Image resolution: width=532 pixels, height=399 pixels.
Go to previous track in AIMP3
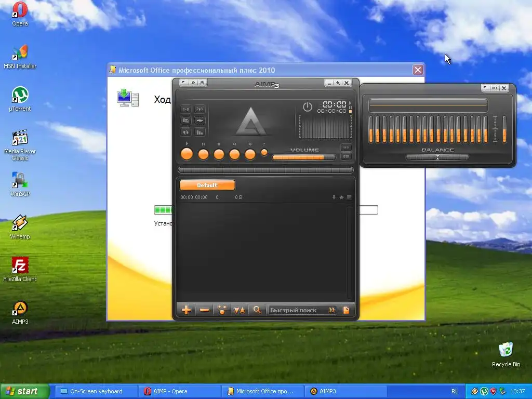234,154
